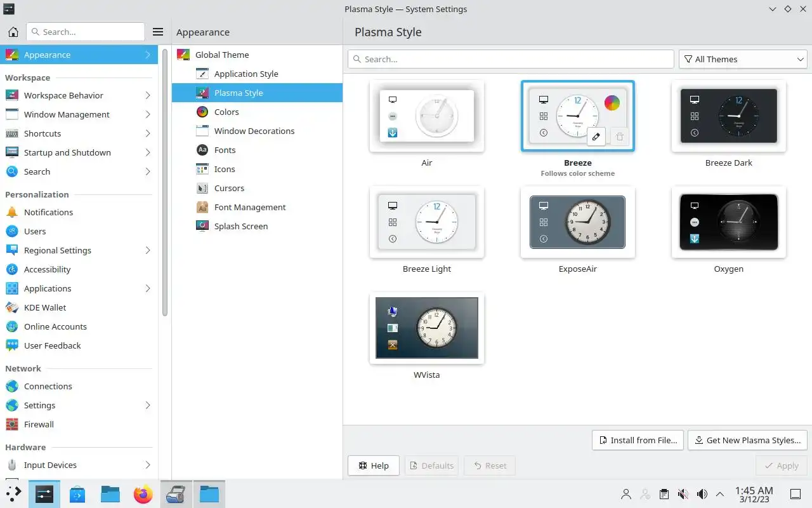Image resolution: width=812 pixels, height=508 pixels.
Task: Expand the Window Management chevron
Action: coord(147,114)
